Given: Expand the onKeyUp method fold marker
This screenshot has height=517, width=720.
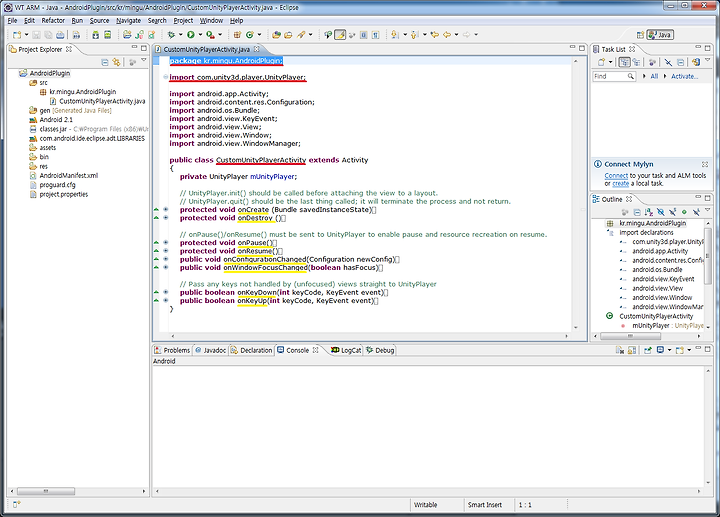Looking at the screenshot, I should (x=166, y=301).
